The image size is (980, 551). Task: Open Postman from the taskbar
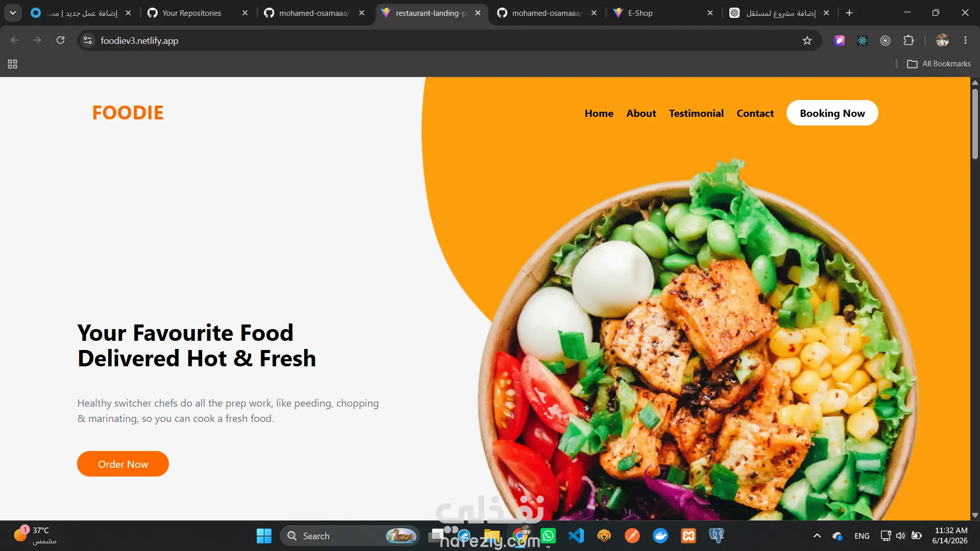tap(632, 536)
